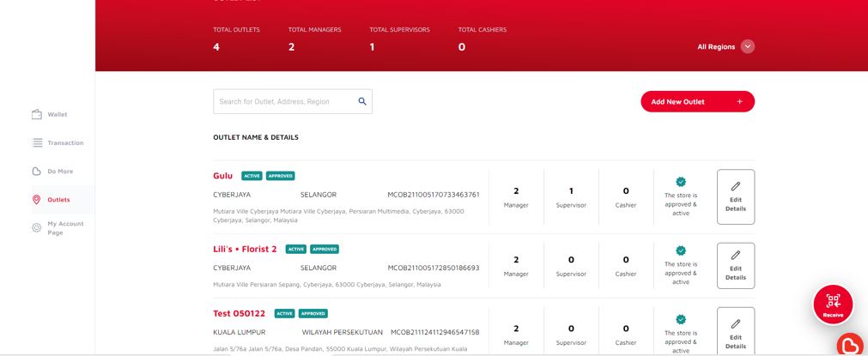Click the approved checkmark badge for Gulu
The height and width of the screenshot is (356, 868).
point(680,182)
